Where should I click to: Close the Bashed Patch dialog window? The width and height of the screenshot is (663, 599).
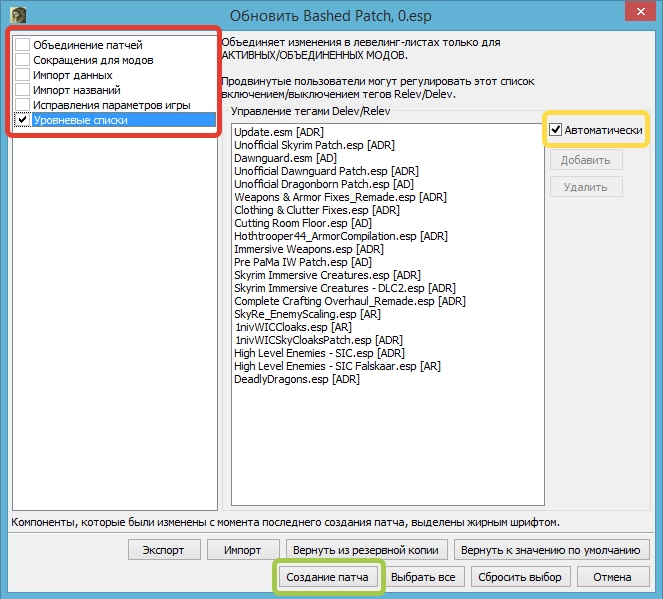(x=636, y=14)
